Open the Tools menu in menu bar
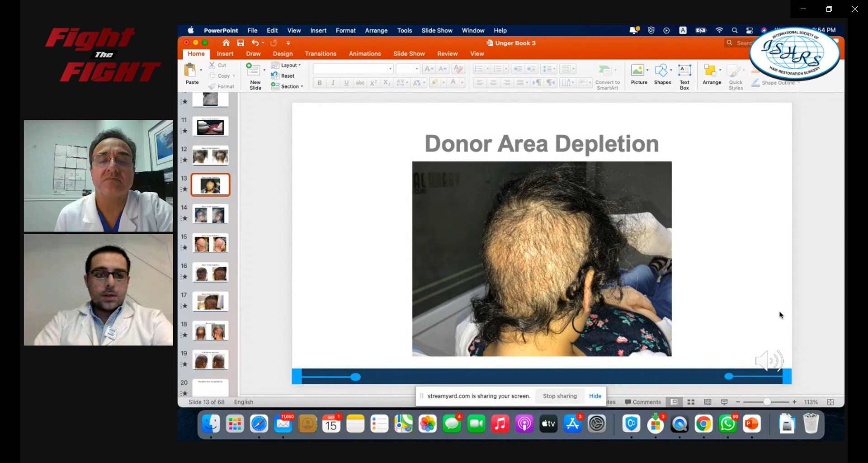 (405, 30)
